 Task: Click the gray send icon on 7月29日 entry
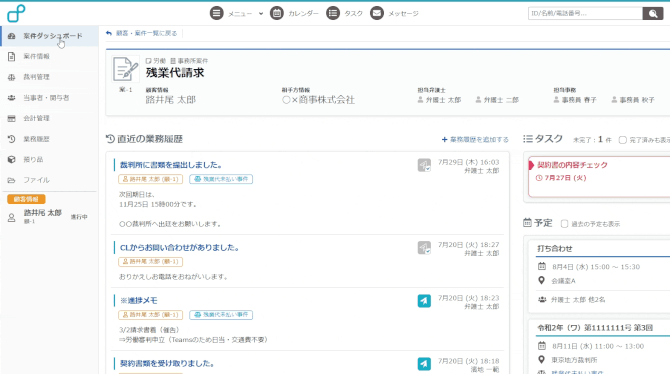(x=424, y=165)
